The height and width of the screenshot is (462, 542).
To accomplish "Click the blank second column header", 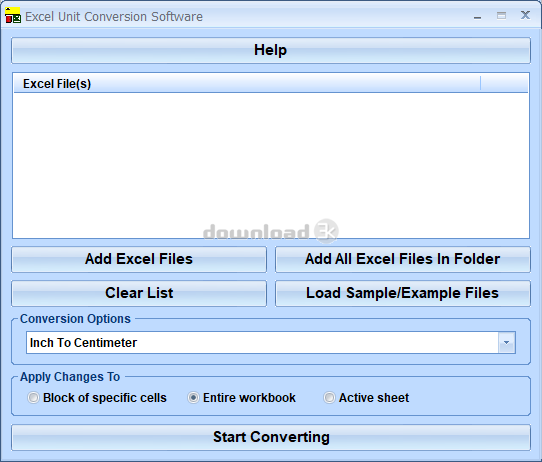I will [x=504, y=84].
